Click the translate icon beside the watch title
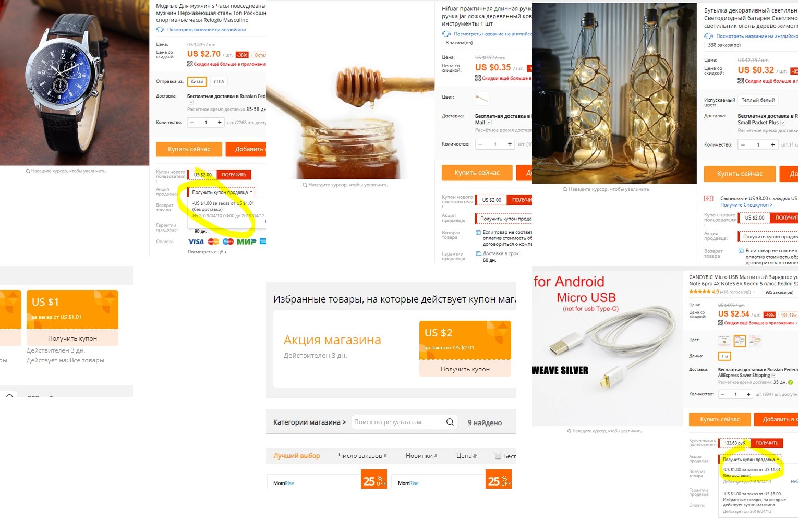Screen dimensions: 798x532 tap(160, 30)
